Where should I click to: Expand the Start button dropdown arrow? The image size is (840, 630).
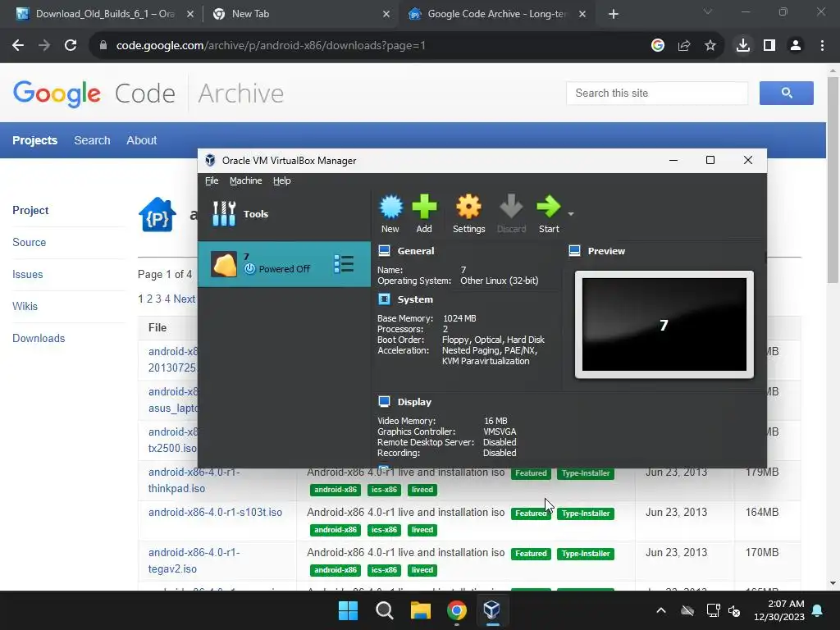tap(571, 214)
